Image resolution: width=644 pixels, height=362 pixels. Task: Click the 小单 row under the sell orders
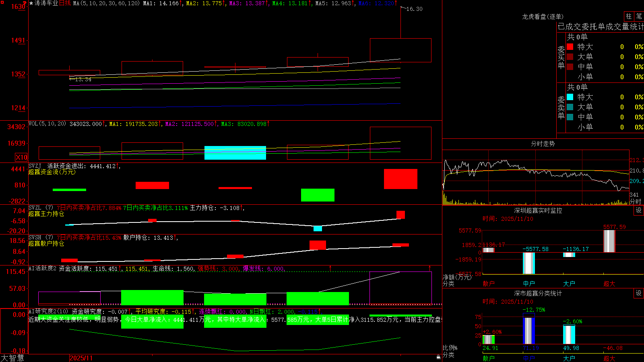[x=605, y=127]
